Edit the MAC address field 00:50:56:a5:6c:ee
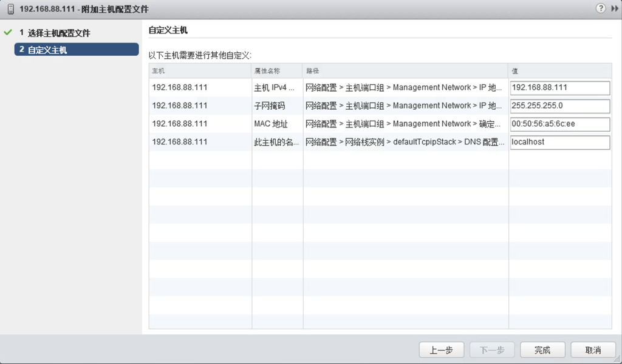Screen dimensions: 622x364 point(559,124)
